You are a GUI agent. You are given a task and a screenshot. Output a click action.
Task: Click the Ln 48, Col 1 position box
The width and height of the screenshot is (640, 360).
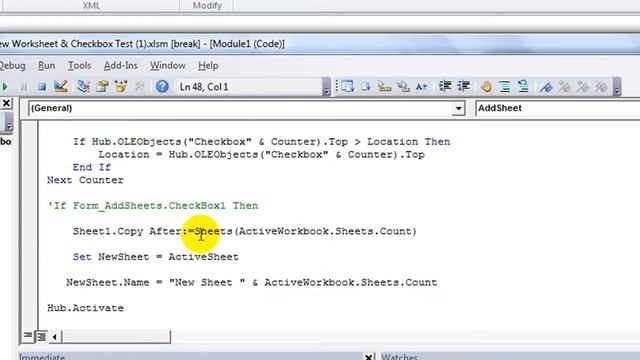point(249,87)
